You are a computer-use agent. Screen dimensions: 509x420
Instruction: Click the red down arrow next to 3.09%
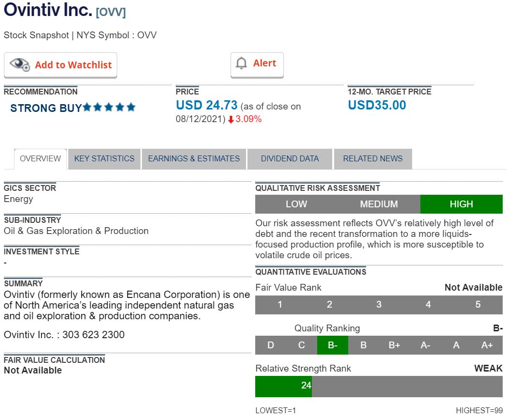point(231,120)
